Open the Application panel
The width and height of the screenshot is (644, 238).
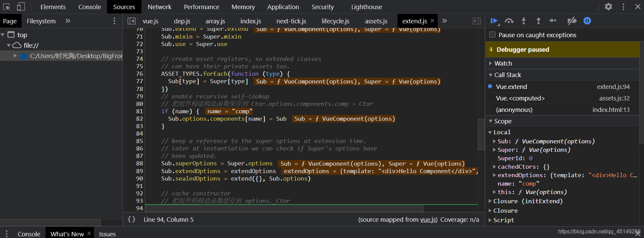pyautogui.click(x=283, y=7)
